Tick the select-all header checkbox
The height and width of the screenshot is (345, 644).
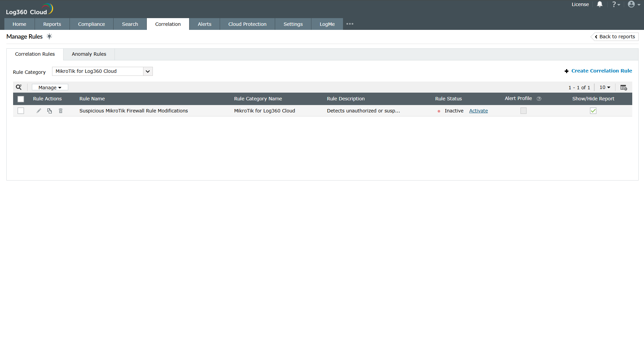[21, 99]
